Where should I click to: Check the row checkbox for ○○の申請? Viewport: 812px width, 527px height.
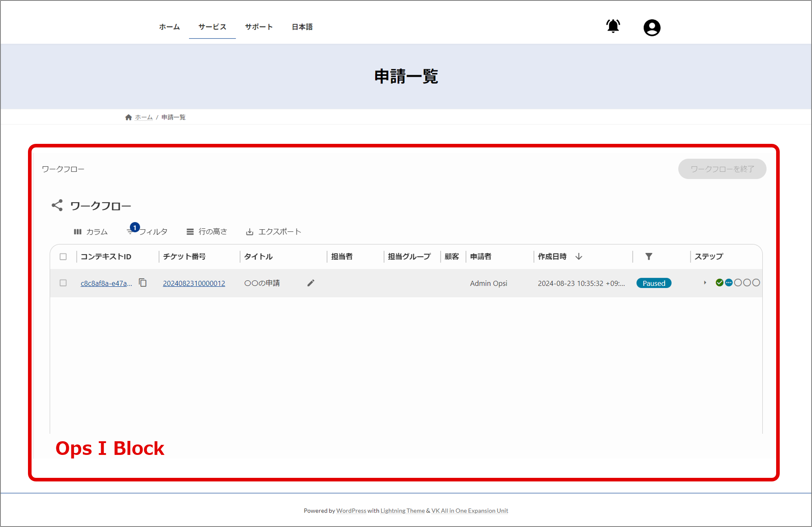63,283
